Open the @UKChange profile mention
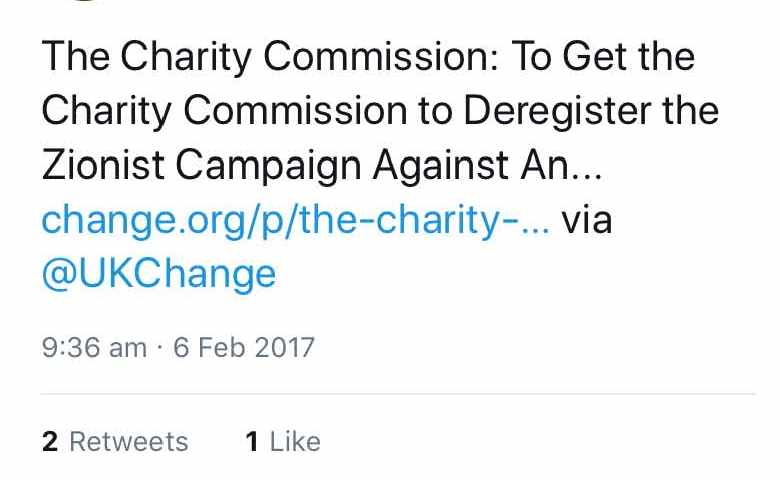 click(159, 275)
